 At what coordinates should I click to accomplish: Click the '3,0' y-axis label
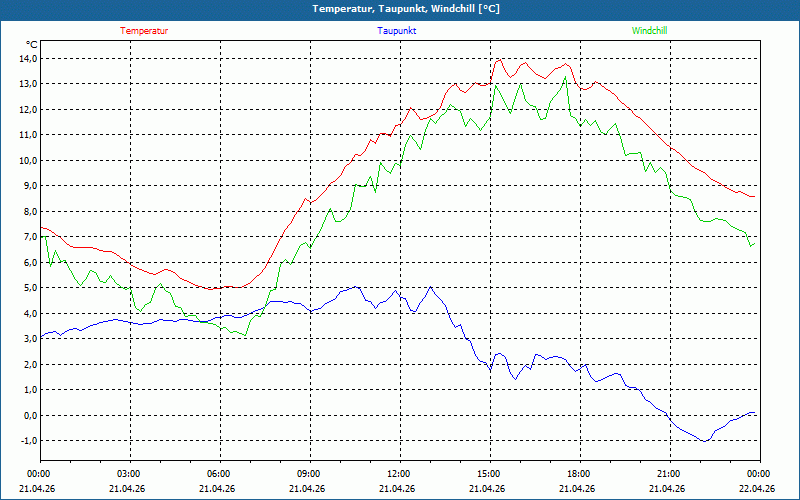[31, 339]
